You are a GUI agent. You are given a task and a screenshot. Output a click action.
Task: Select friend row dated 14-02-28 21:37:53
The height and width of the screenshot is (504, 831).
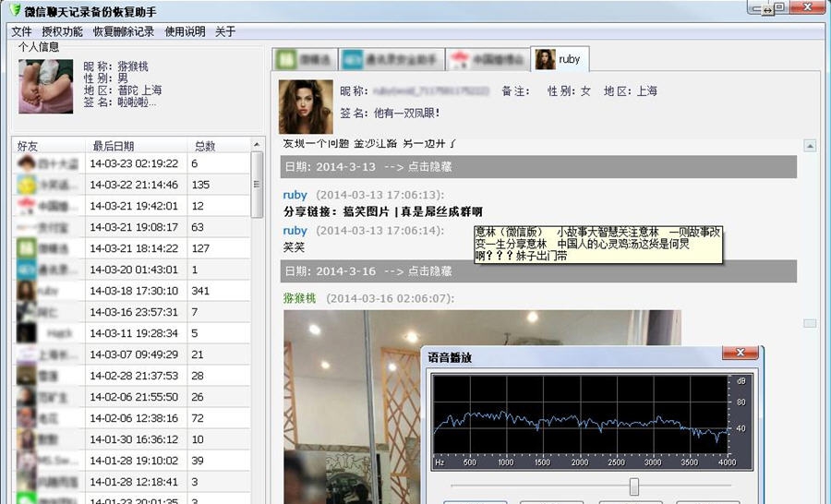coord(132,375)
